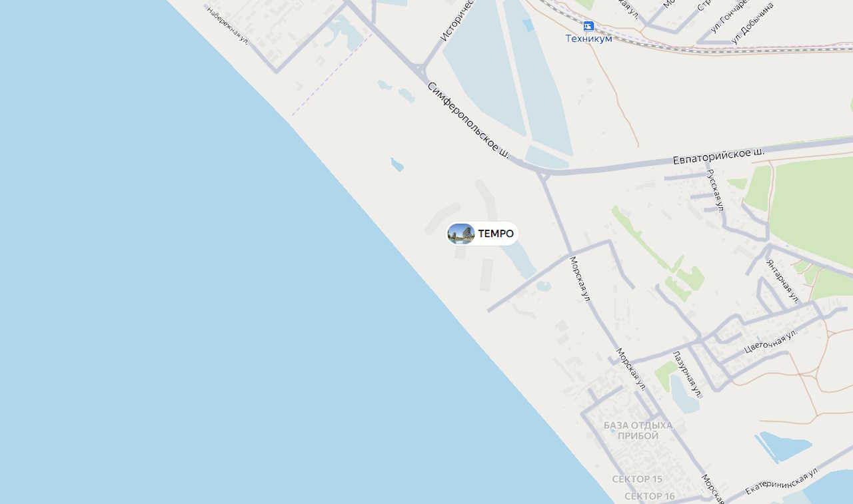Click the upper Морская ул. label near ТЕМРО
The width and height of the screenshot is (853, 504).
pos(579,279)
